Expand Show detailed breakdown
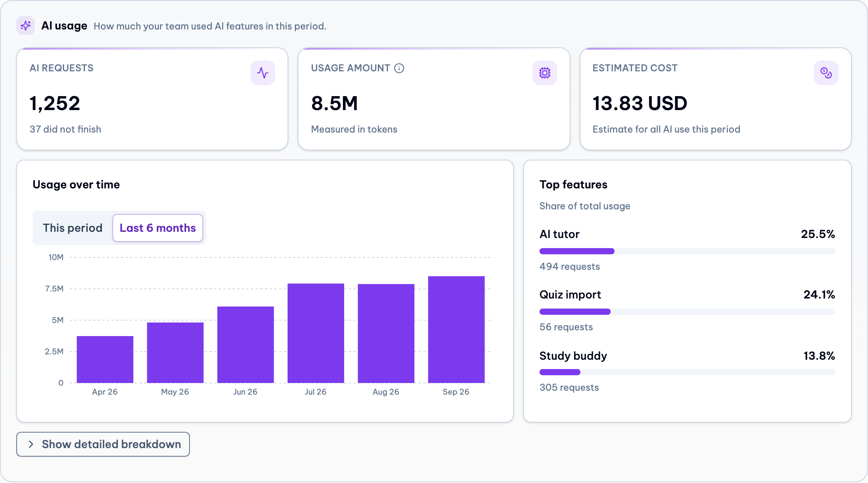 (x=103, y=444)
